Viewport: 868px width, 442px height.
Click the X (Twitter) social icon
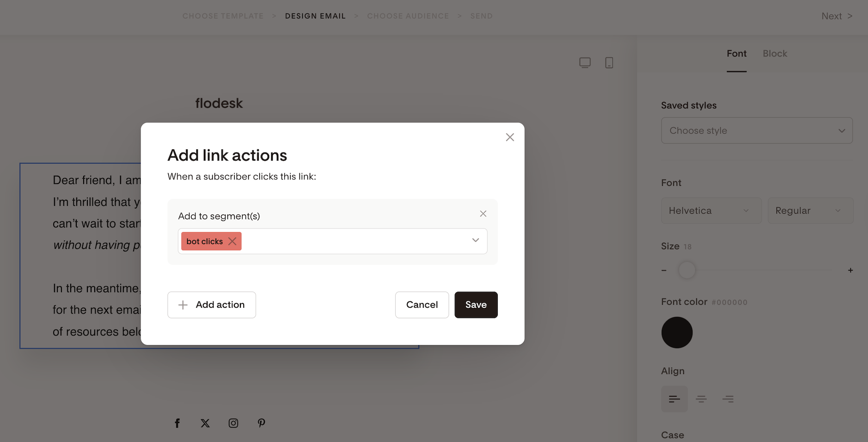pos(205,423)
